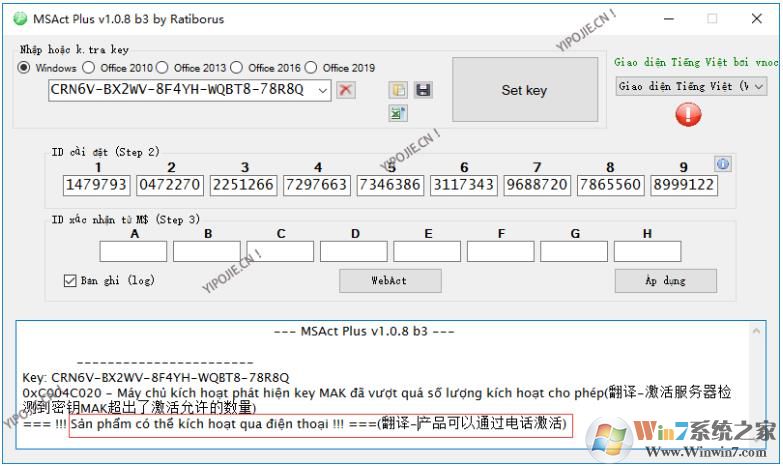Screen dimensions: 783x466
Task: Click the copy/paste key icon
Action: tap(398, 90)
